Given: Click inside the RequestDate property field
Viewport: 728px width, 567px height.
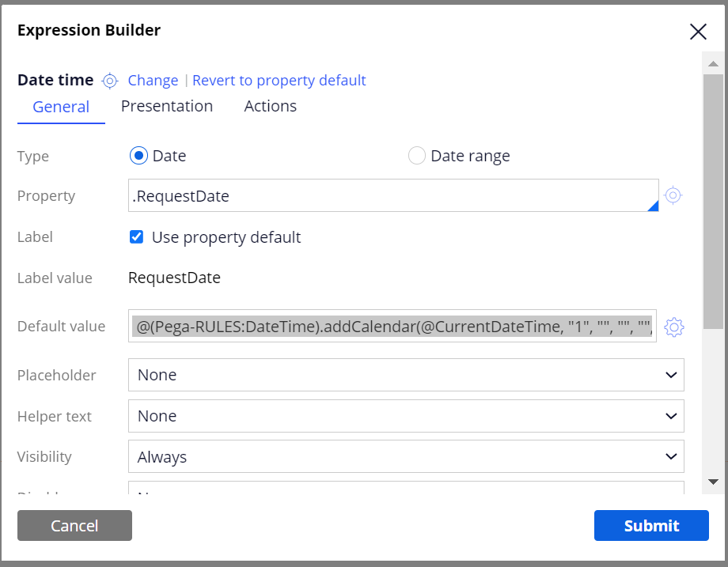Looking at the screenshot, I should click(317, 195).
